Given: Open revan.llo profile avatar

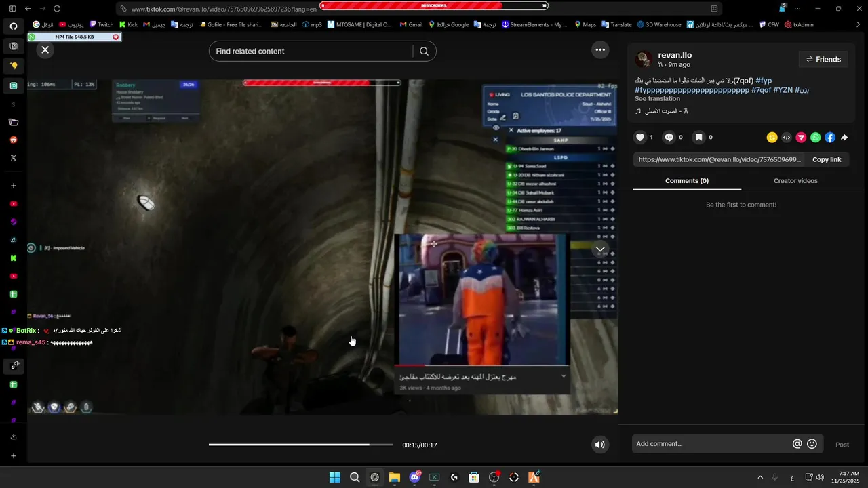Looking at the screenshot, I should (644, 60).
